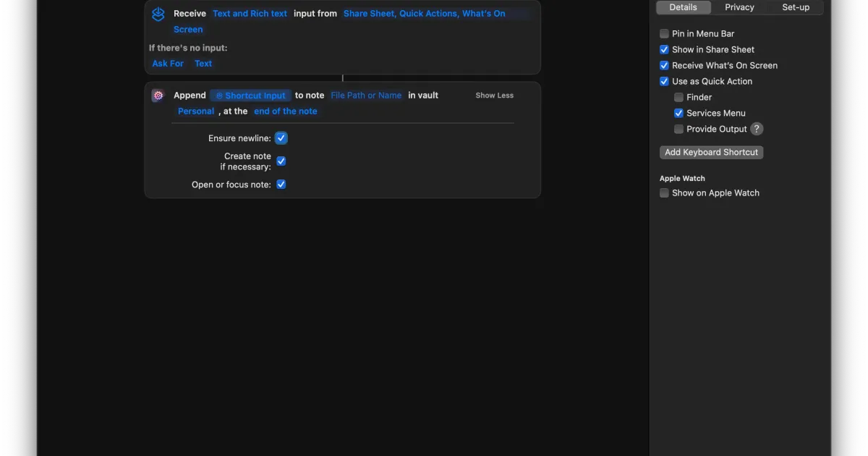Change the Text and Rich text input types
868x456 pixels.
[250, 14]
